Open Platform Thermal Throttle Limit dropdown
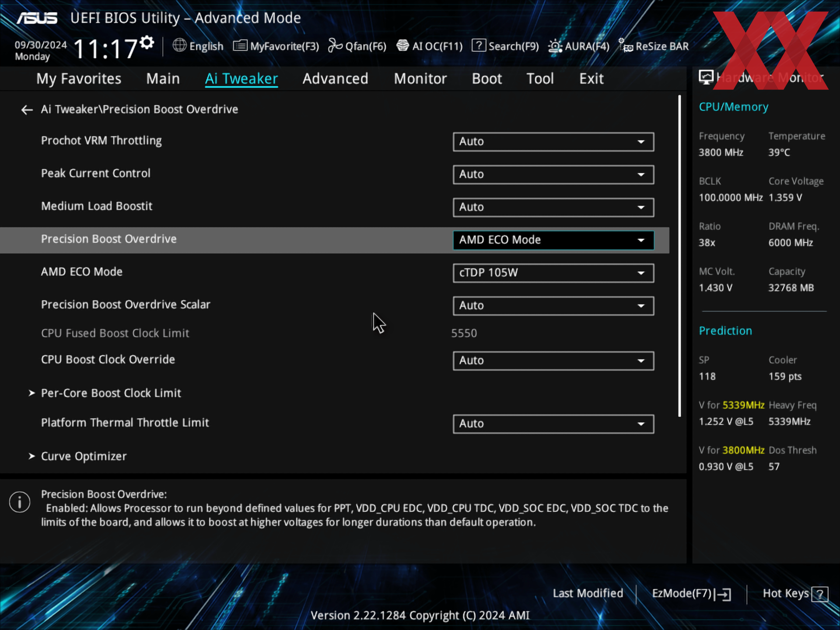The width and height of the screenshot is (840, 630). [553, 424]
